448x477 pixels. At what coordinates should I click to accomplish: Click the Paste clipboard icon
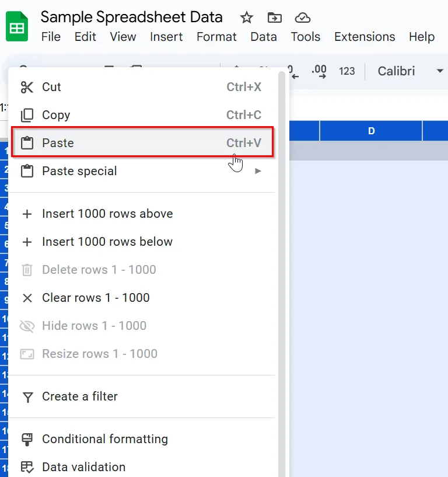tap(27, 142)
